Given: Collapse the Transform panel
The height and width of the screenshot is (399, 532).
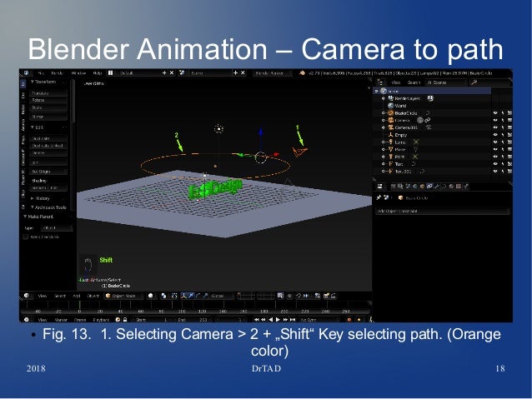Looking at the screenshot, I should tap(33, 82).
